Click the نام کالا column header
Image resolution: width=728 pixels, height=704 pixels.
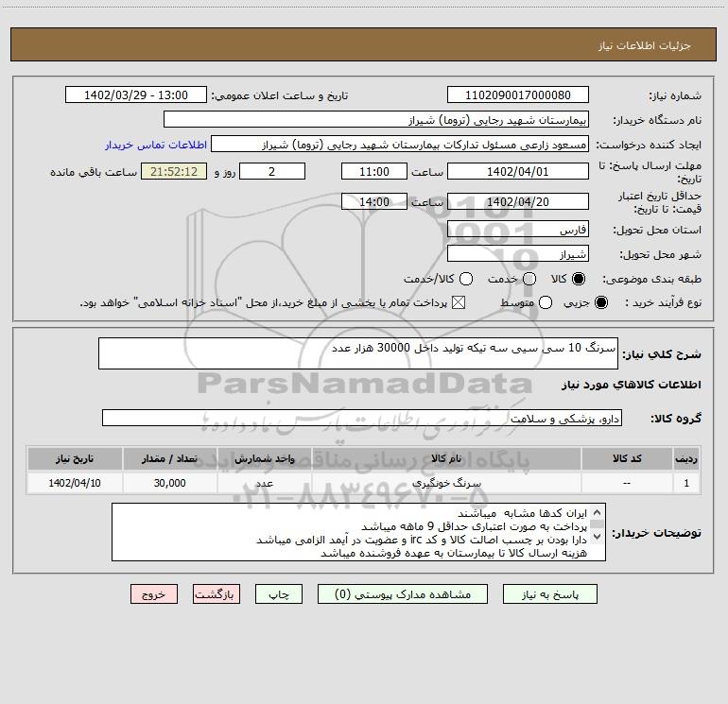446,458
